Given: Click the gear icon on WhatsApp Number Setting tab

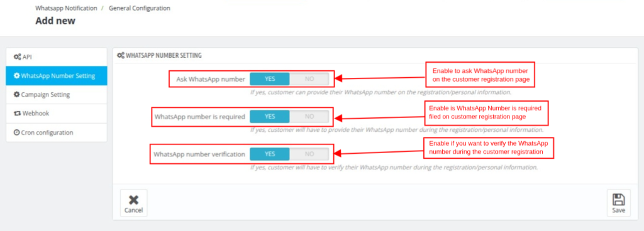Looking at the screenshot, I should pyautogui.click(x=16, y=76).
